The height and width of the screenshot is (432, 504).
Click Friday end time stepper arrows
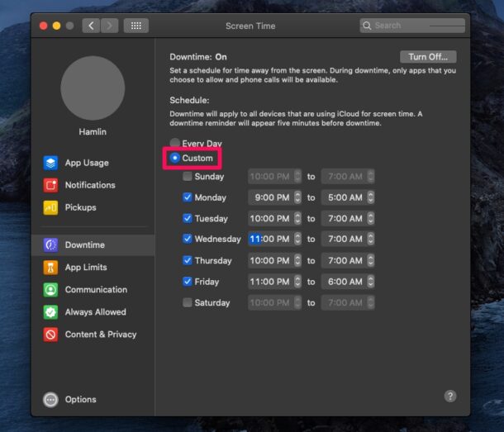tap(371, 282)
